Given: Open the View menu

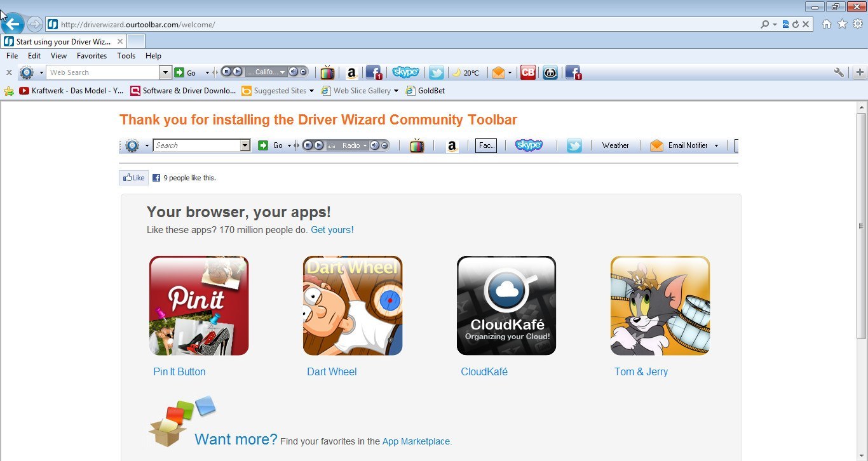Looking at the screenshot, I should (58, 55).
